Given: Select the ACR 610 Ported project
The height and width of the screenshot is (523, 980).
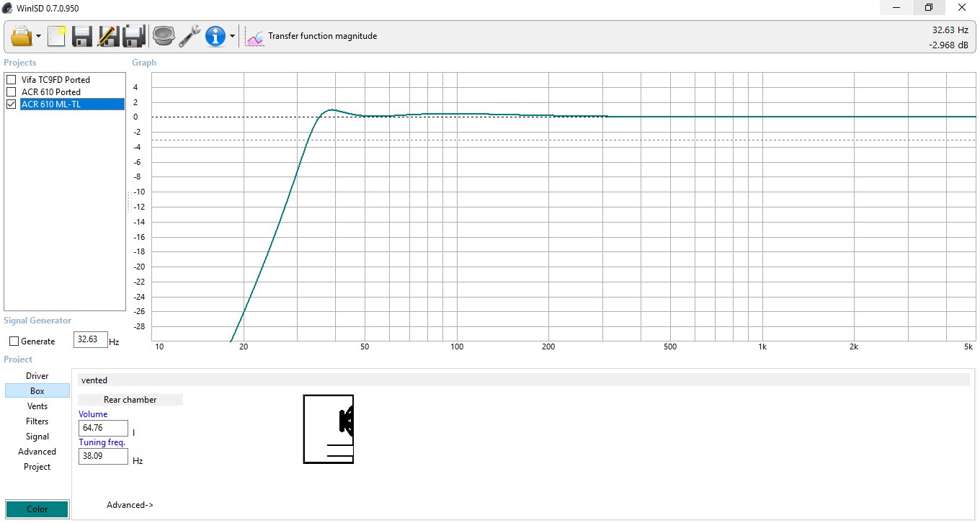Looking at the screenshot, I should 50,91.
